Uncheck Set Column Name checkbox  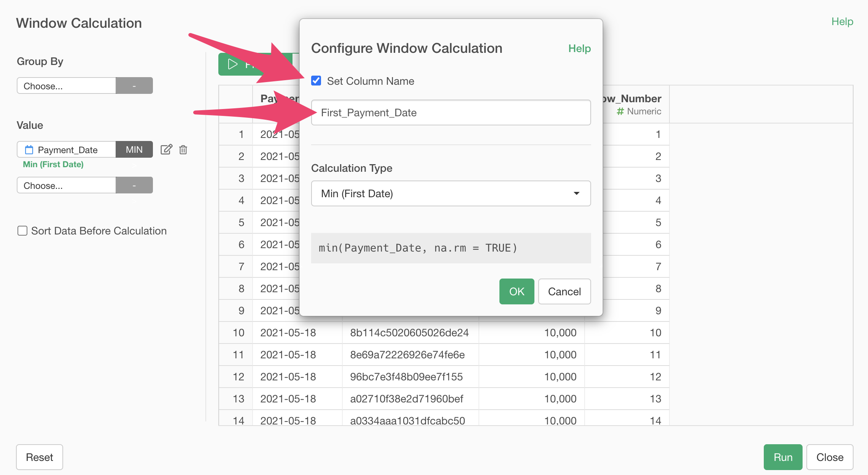pos(316,81)
